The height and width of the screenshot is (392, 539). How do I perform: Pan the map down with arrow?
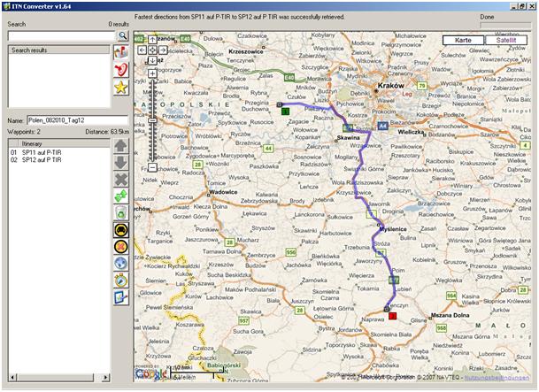pyautogui.click(x=152, y=60)
